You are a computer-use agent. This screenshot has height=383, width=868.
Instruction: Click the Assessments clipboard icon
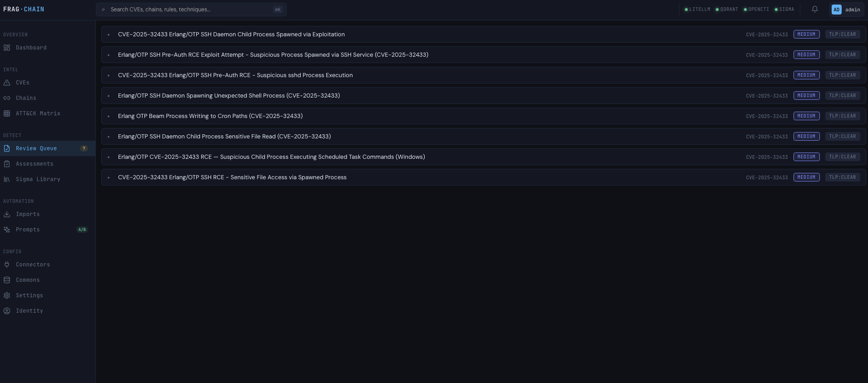point(7,164)
